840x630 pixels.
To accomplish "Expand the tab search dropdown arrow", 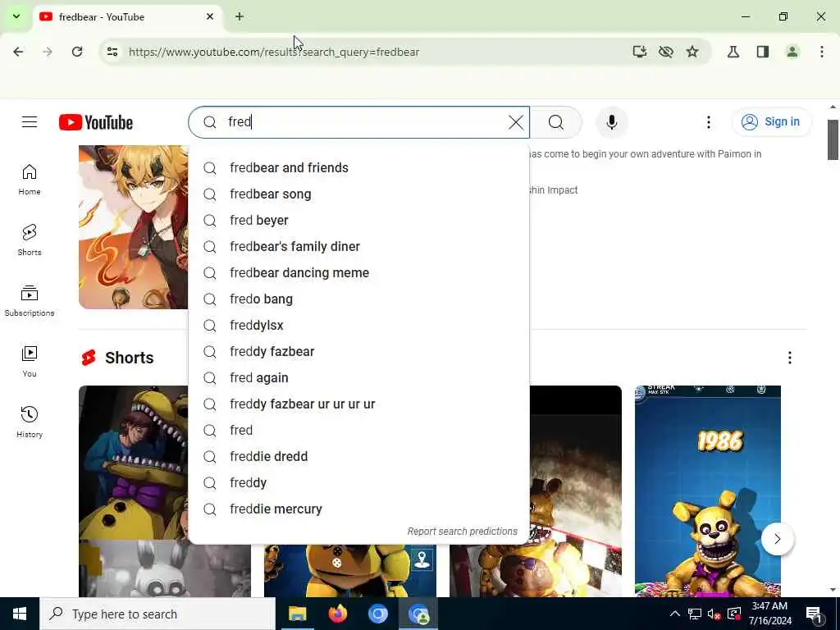I will point(16,16).
